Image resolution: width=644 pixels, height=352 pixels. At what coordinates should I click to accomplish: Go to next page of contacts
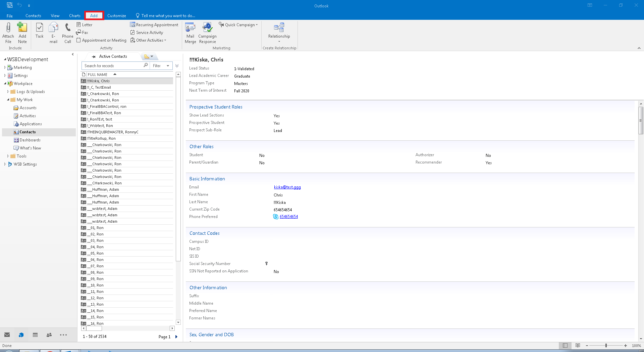[176, 337]
